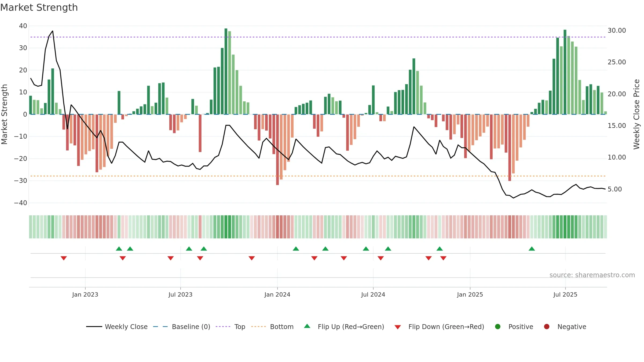This screenshot has height=362, width=644.
Task: Click the vertical Market Strength axis title
Action: [x=4, y=114]
